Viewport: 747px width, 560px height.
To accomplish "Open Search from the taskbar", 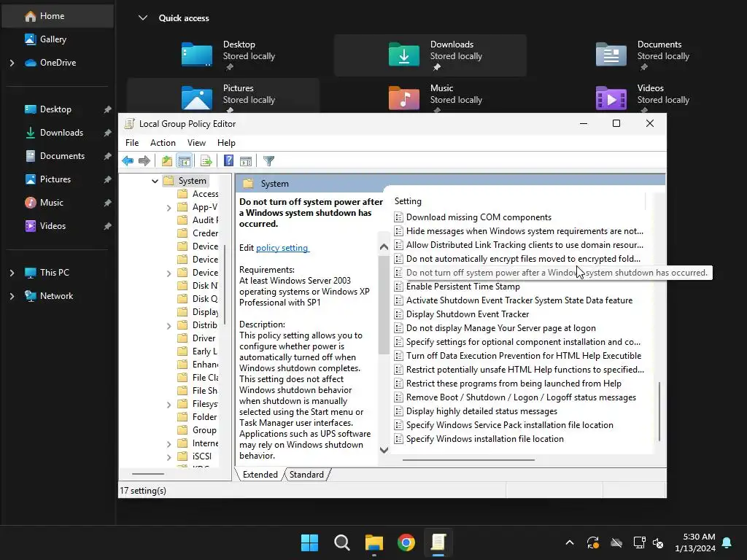I will click(x=342, y=542).
